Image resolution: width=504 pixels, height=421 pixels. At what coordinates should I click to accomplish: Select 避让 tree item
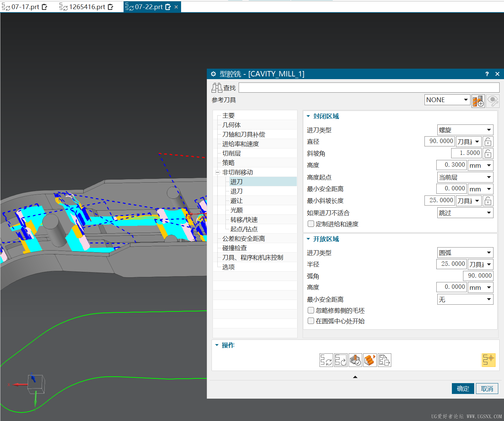236,201
